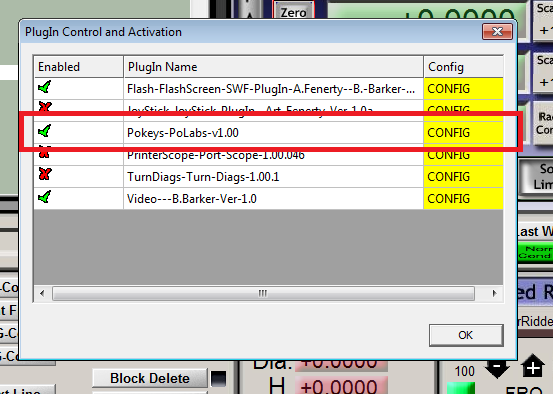Close the PlugIn Control and Activation dialog
This screenshot has width=553, height=394.
497,32
